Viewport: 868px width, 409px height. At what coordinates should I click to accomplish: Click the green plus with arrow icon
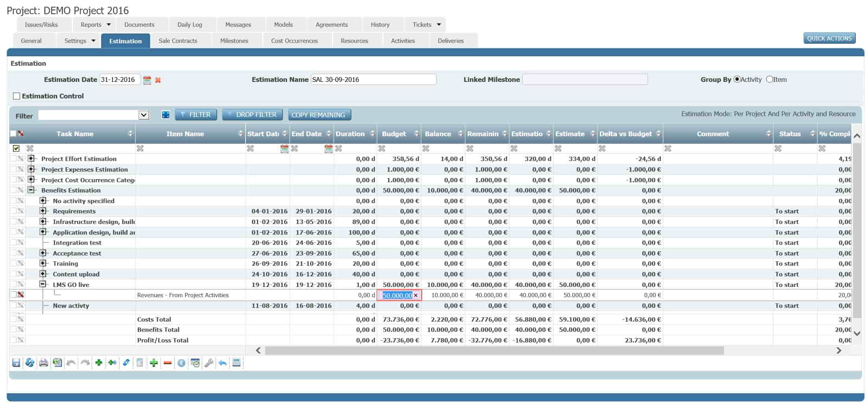(113, 363)
